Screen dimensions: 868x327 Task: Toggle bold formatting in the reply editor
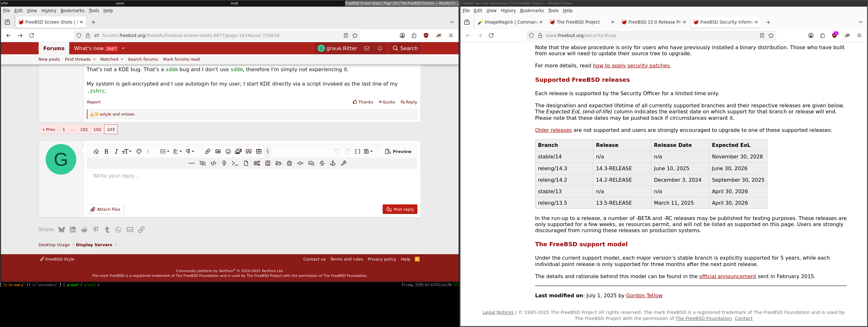pyautogui.click(x=106, y=152)
